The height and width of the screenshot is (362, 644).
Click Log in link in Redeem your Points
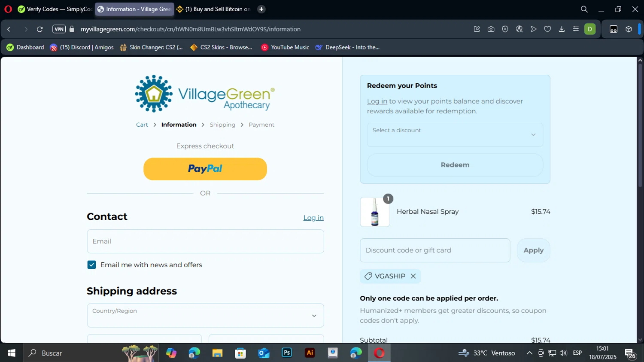point(377,101)
